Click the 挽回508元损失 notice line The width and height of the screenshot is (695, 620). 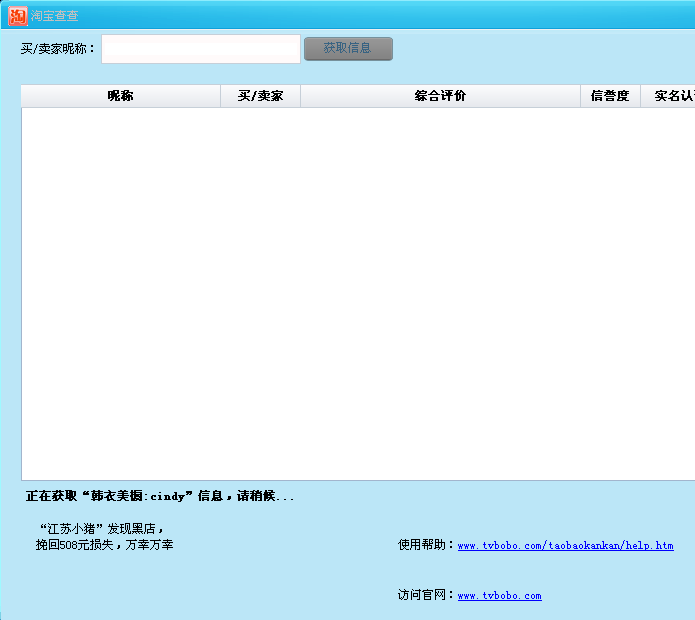click(104, 545)
